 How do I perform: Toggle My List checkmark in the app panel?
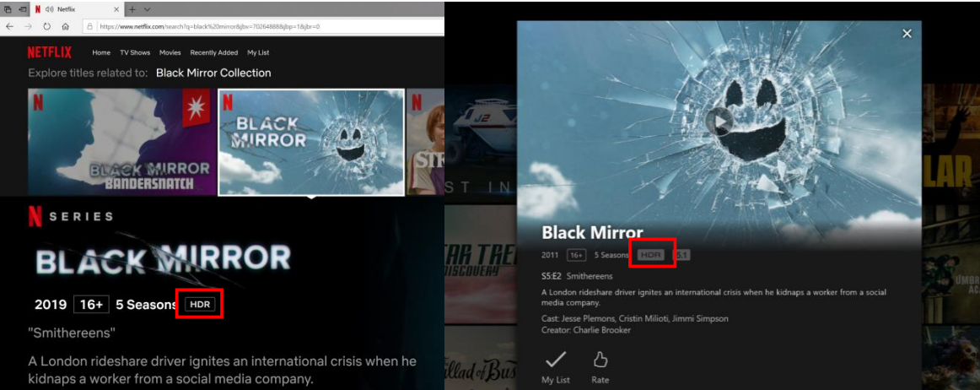(x=556, y=360)
